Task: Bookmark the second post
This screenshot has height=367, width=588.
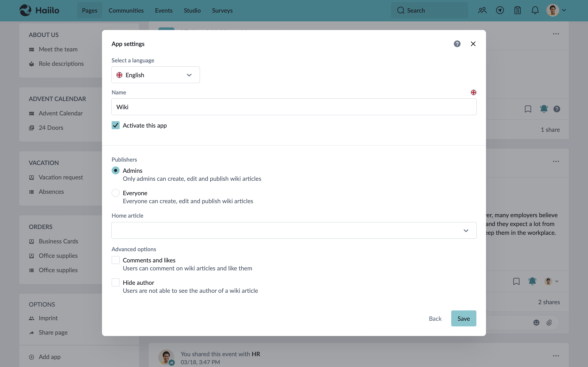Action: coord(516,281)
